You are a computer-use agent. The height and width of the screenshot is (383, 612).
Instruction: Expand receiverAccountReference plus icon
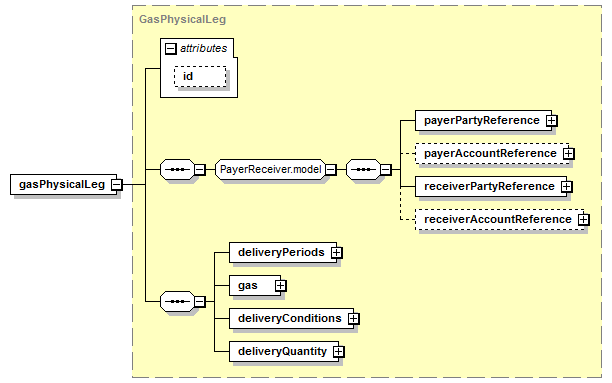coord(584,220)
